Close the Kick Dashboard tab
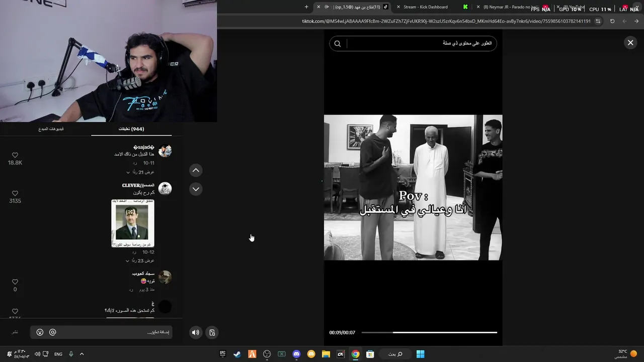Screen dimensions: 644x362 tap(398, 7)
